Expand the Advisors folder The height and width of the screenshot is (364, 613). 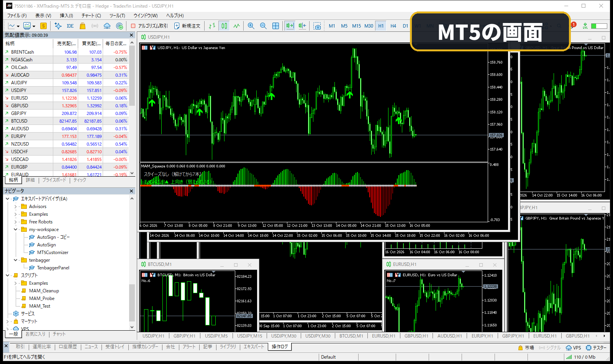click(16, 207)
